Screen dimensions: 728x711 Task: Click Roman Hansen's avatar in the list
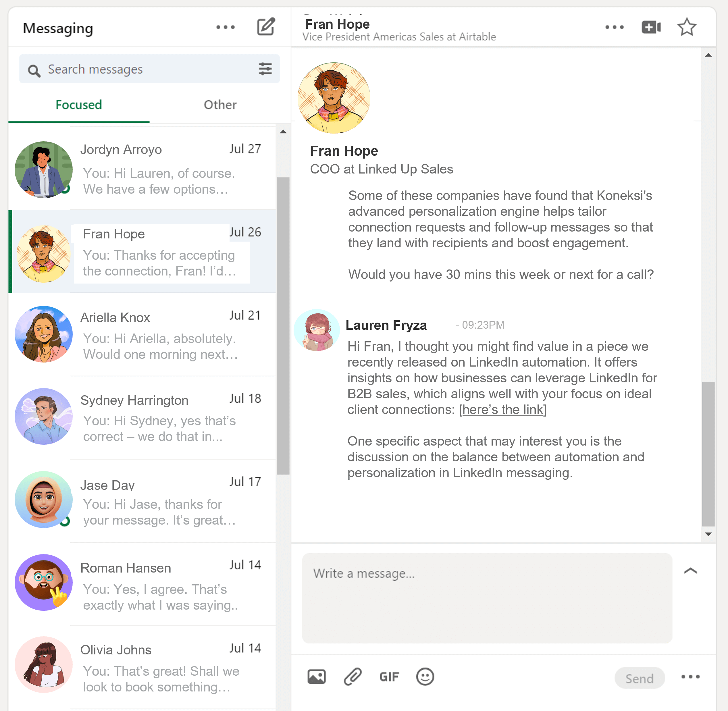tap(43, 583)
